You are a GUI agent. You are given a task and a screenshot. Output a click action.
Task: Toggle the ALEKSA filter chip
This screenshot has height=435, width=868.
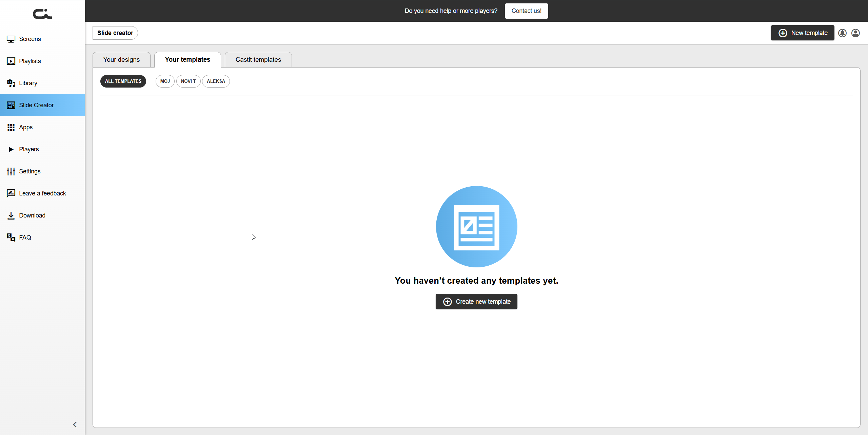point(216,81)
